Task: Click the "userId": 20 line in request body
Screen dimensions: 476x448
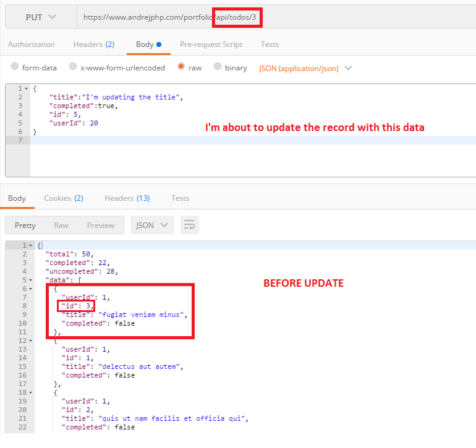Action: [74, 123]
